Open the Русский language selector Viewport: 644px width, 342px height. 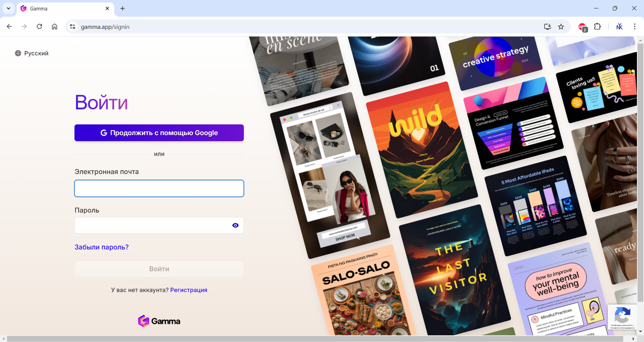pyautogui.click(x=32, y=53)
